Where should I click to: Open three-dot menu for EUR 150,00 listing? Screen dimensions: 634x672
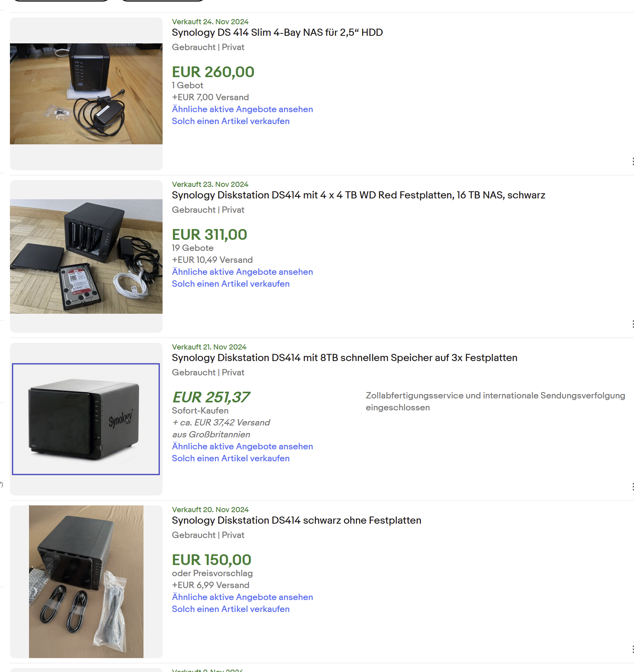(x=632, y=649)
